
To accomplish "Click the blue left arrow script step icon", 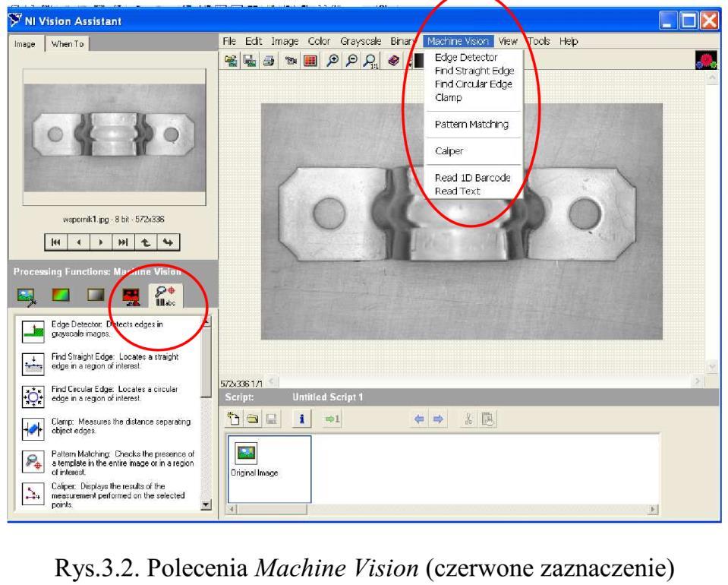I will pos(419,419).
